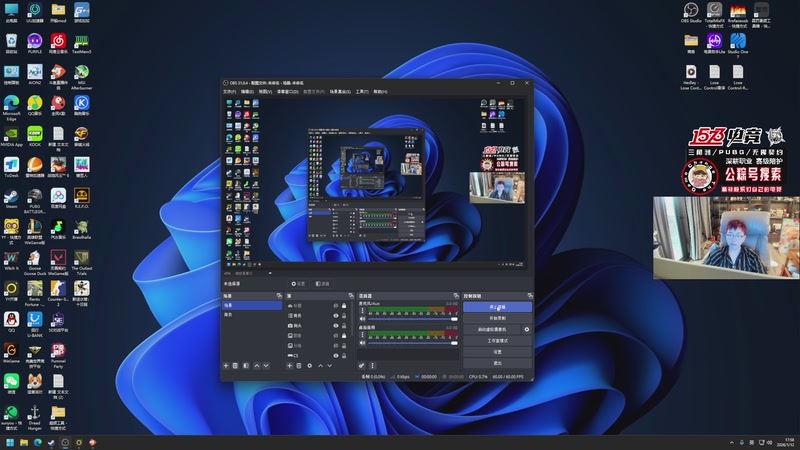
Task: Add a new source with the plus icon
Action: pyautogui.click(x=289, y=366)
